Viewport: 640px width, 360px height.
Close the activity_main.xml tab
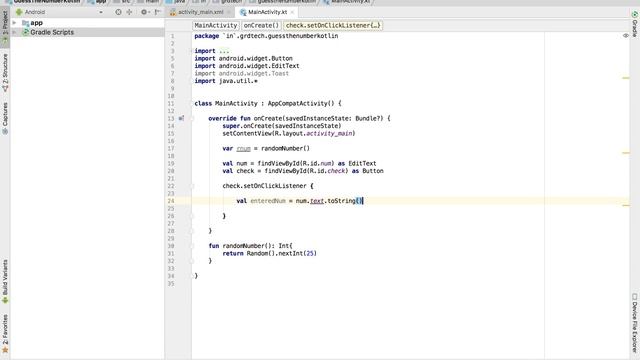(229, 12)
